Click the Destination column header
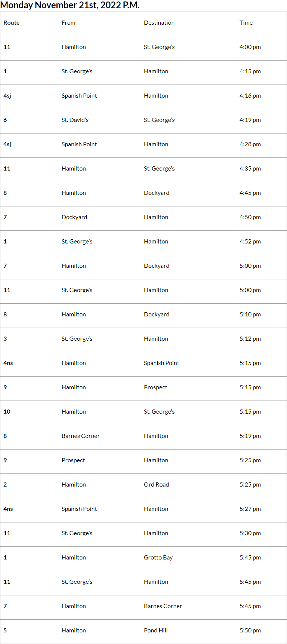 click(159, 23)
